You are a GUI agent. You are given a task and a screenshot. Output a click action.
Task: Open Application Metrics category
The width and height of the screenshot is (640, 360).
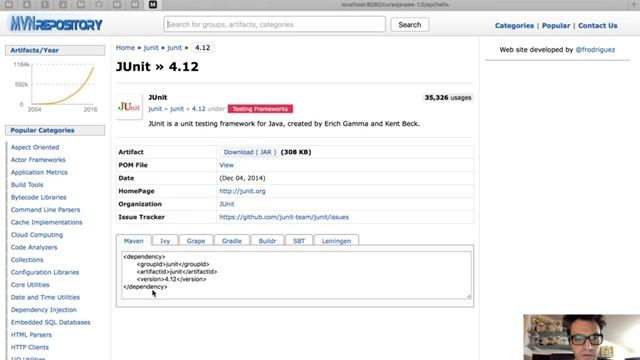click(39, 172)
